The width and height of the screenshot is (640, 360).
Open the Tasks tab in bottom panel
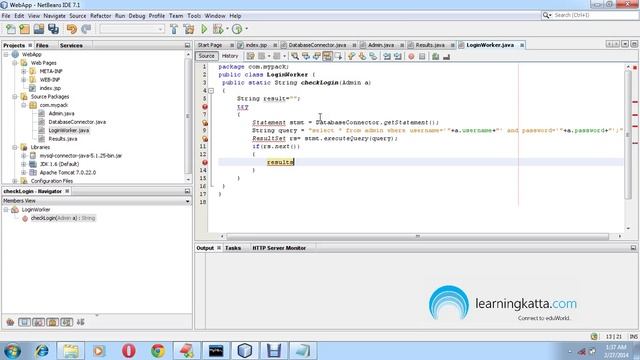tap(233, 248)
